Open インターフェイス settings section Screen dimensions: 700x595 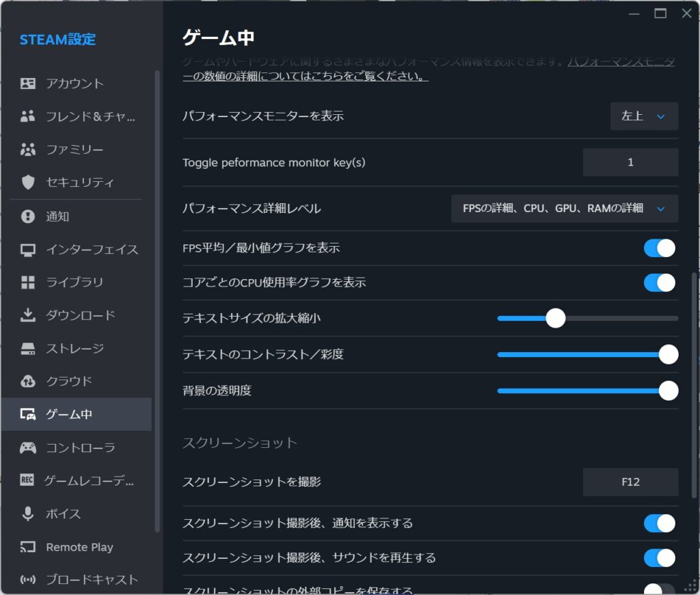(x=77, y=249)
